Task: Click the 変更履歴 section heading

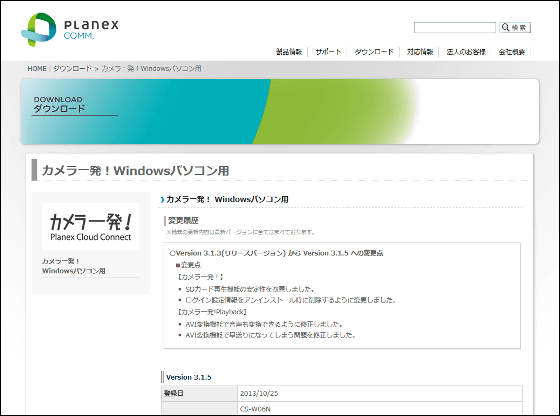Action: [x=183, y=221]
